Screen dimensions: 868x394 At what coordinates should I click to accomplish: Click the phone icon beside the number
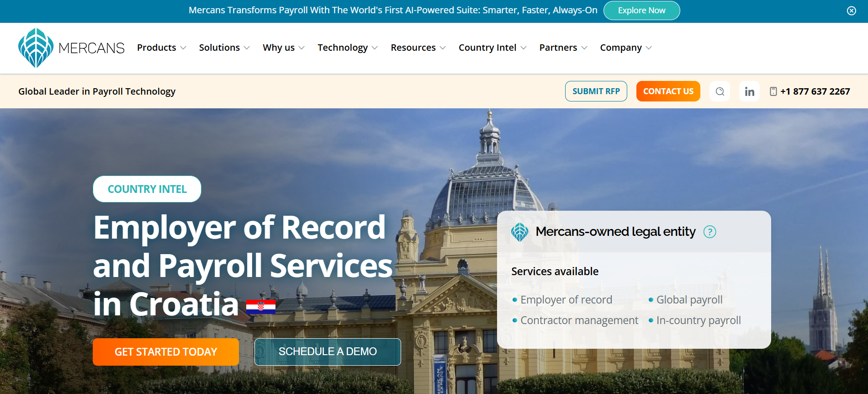point(773,91)
